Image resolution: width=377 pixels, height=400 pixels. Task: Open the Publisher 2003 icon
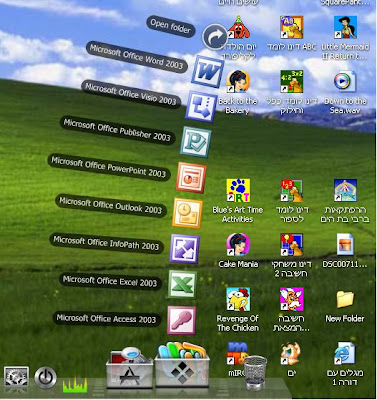tap(196, 142)
